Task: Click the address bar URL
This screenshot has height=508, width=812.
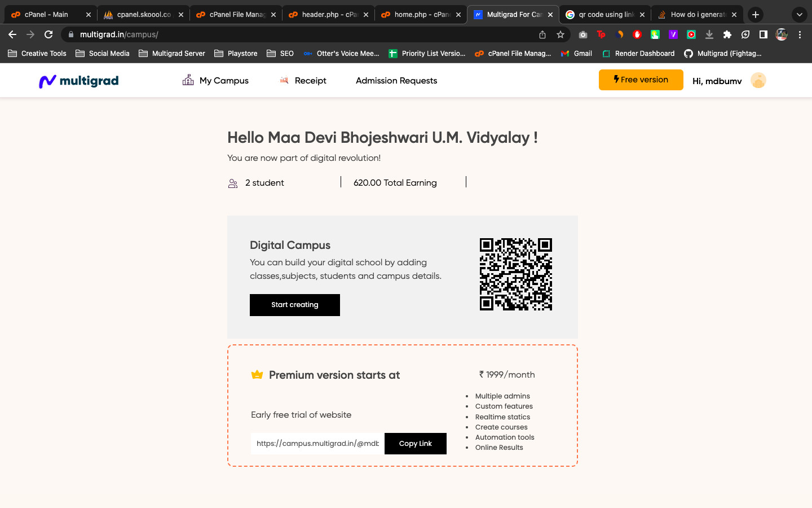Action: tap(119, 34)
